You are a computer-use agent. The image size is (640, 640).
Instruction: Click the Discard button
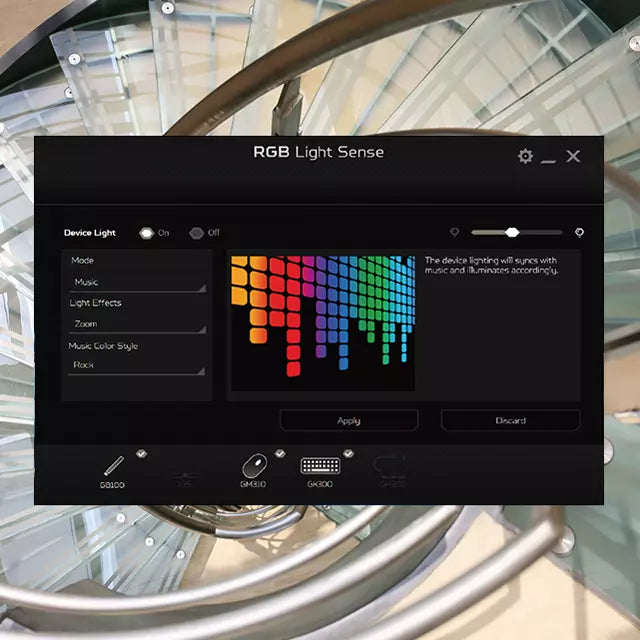tap(510, 420)
